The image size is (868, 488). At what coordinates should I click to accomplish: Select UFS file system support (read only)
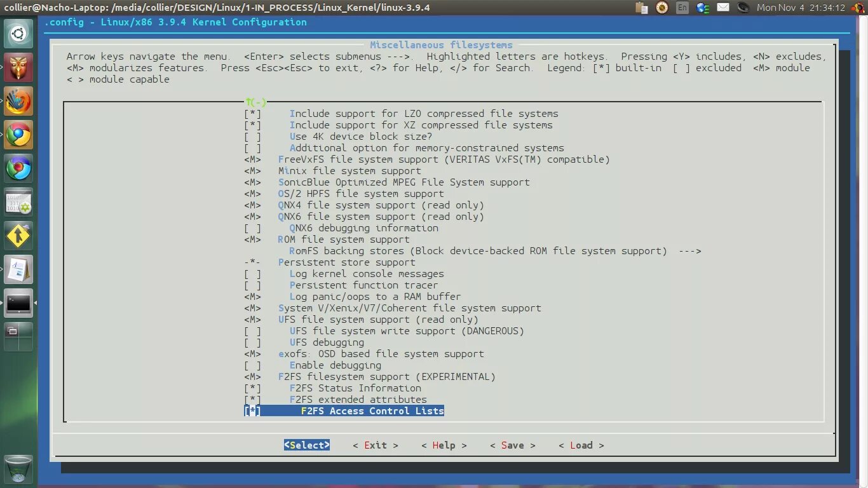click(361, 320)
